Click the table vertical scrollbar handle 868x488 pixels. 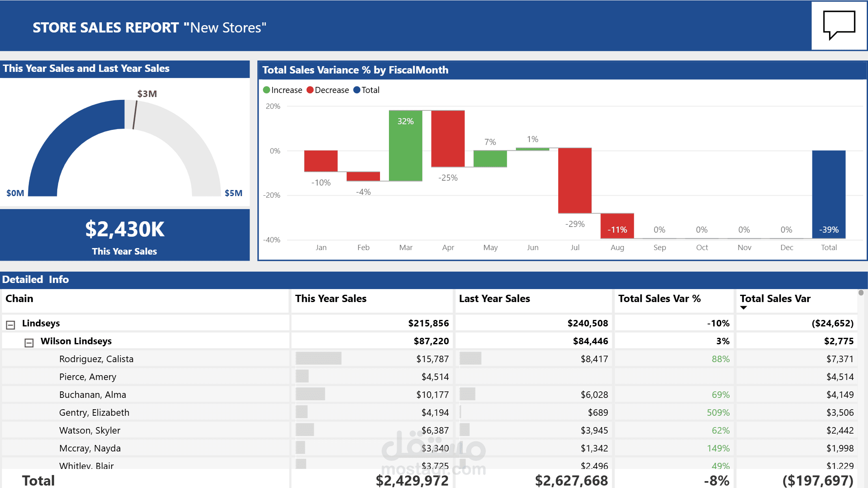click(x=861, y=293)
